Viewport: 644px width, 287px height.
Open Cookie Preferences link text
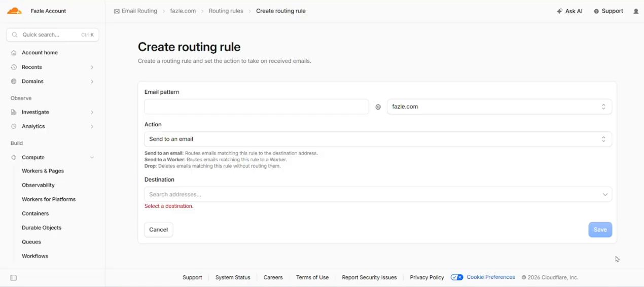490,277
